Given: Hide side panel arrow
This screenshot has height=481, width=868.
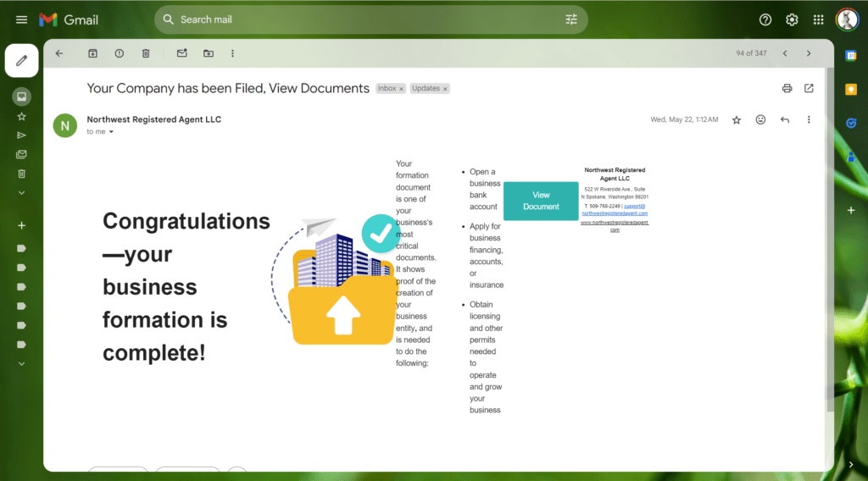Looking at the screenshot, I should (851, 465).
